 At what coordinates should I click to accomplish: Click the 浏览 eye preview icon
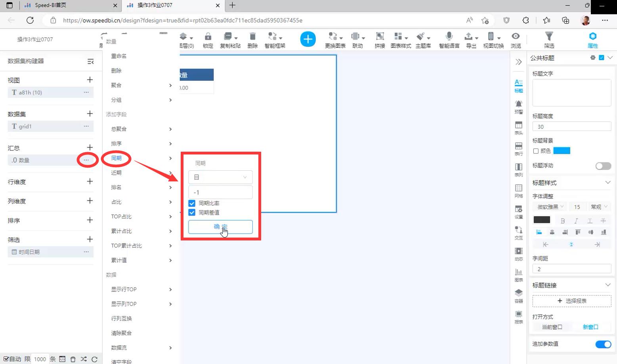click(516, 37)
